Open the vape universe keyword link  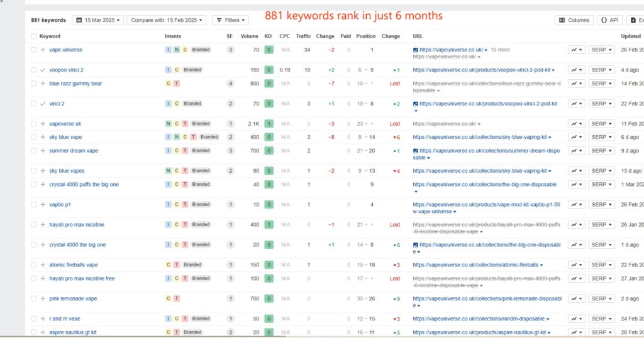click(65, 50)
